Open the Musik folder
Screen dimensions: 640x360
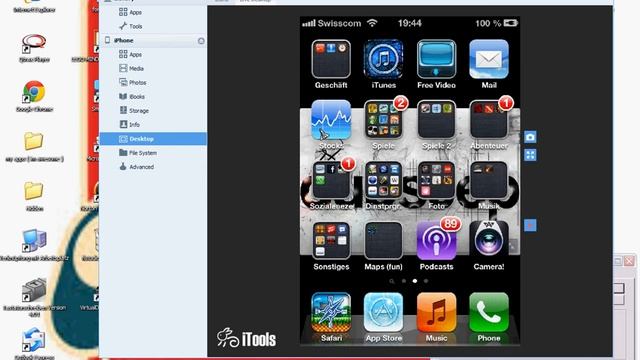click(x=489, y=180)
